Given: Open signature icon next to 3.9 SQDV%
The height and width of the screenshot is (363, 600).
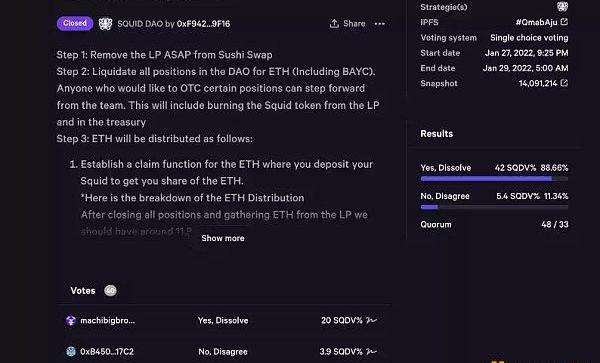Looking at the screenshot, I should tap(371, 351).
